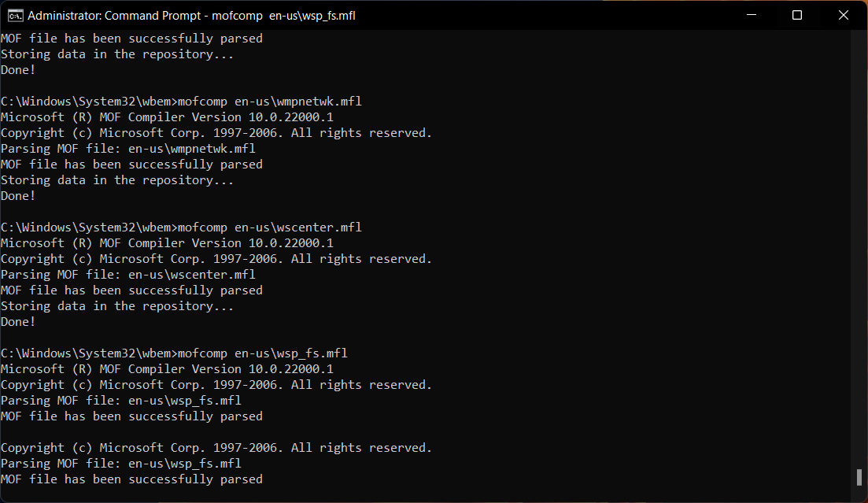The image size is (868, 503).
Task: Click the MOF Compiler Version line under wscenter command
Action: 167,243
